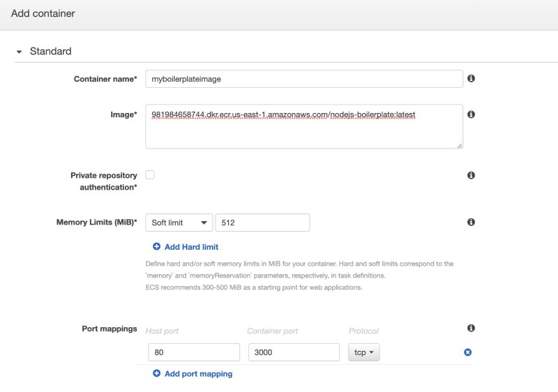
Task: Open the tcp protocol dropdown
Action: point(363,352)
